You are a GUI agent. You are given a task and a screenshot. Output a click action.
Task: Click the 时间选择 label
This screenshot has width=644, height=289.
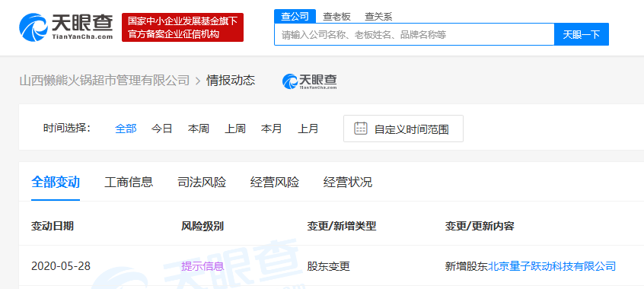(67, 128)
